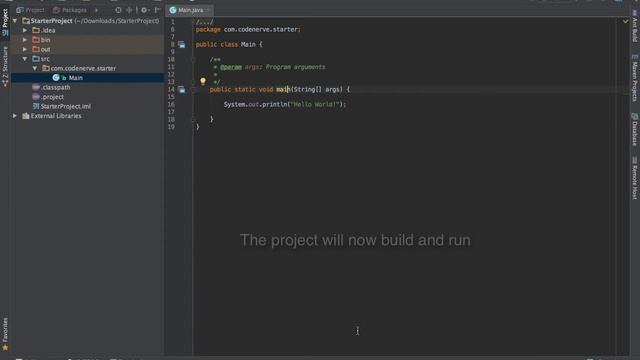Click the yellow intention lightbulb
Screen dimensions: 640x360
[x=203, y=81]
